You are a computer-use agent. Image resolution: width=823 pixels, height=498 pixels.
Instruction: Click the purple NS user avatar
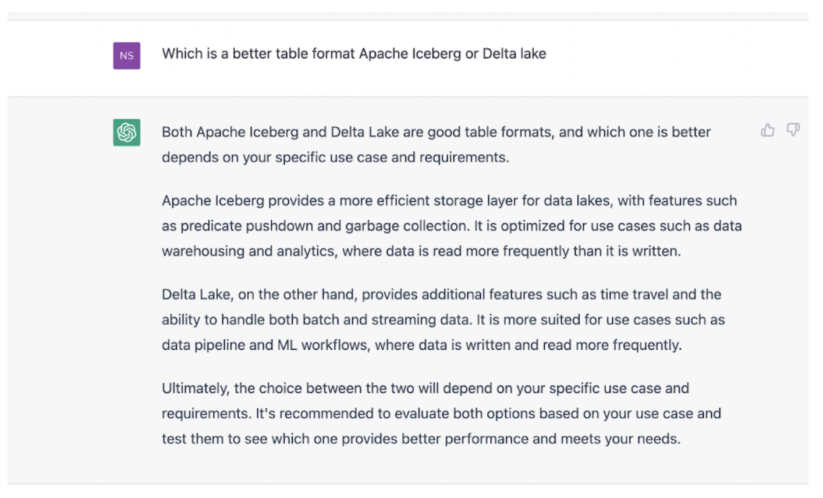click(x=127, y=54)
